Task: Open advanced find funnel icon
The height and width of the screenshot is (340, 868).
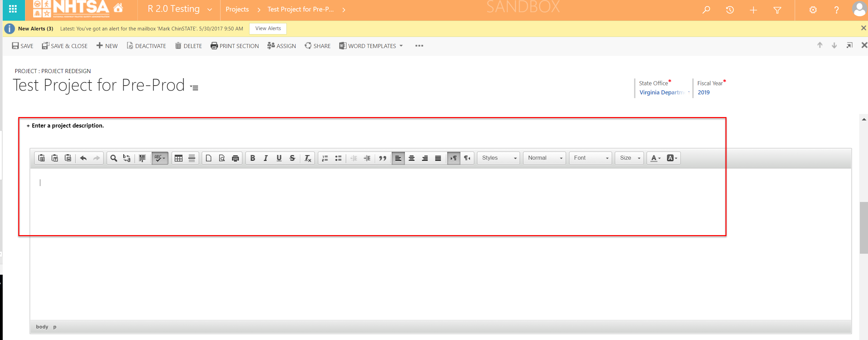Action: pyautogui.click(x=777, y=10)
